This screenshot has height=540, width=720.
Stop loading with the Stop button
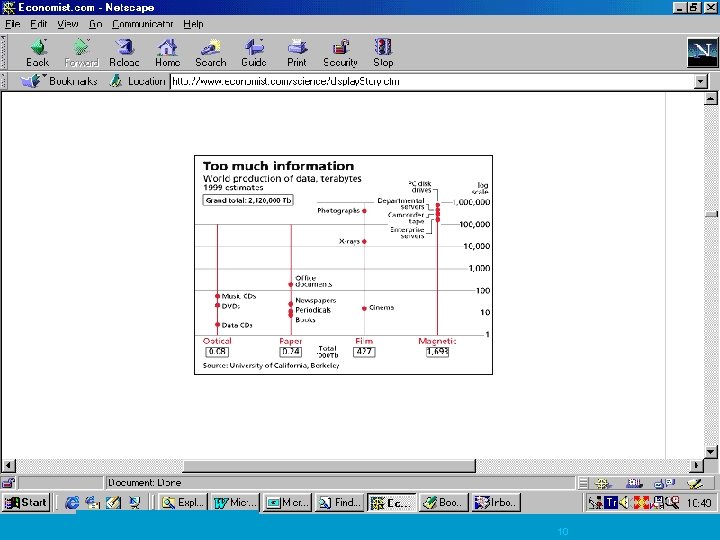[x=383, y=53]
